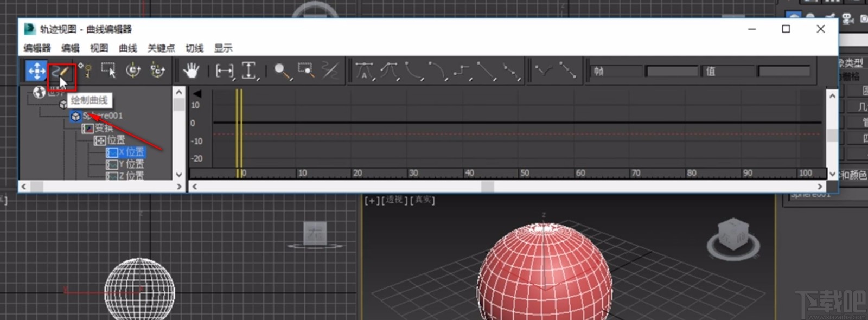The height and width of the screenshot is (320, 868).
Task: Select the X 位置 track
Action: pyautogui.click(x=131, y=152)
